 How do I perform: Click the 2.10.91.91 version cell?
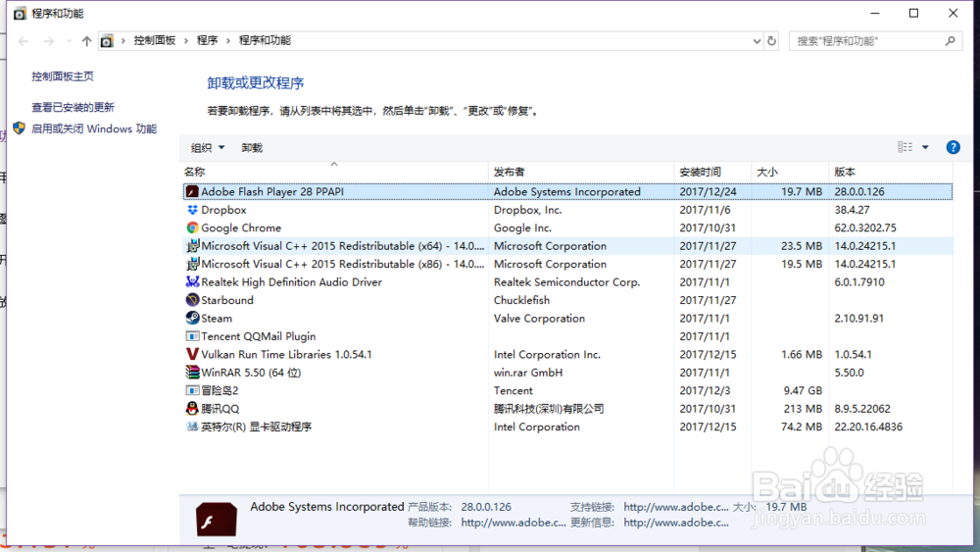[858, 319]
